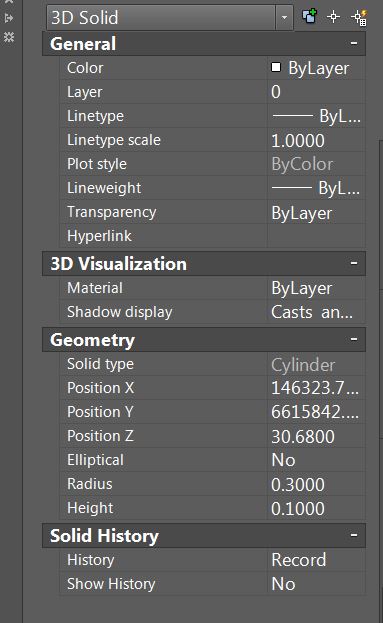Viewport: 383px width, 623px height.
Task: Select the Shadow display property label
Action: tap(120, 312)
